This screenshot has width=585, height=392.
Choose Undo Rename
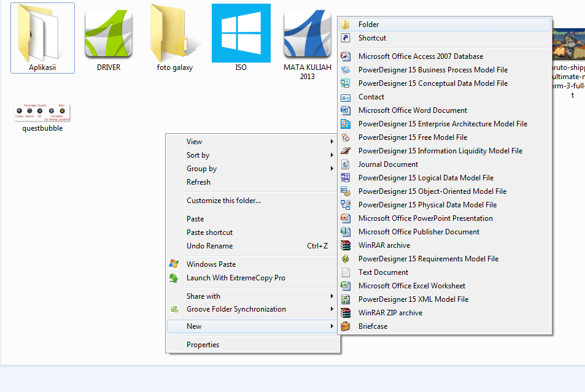(x=252, y=246)
